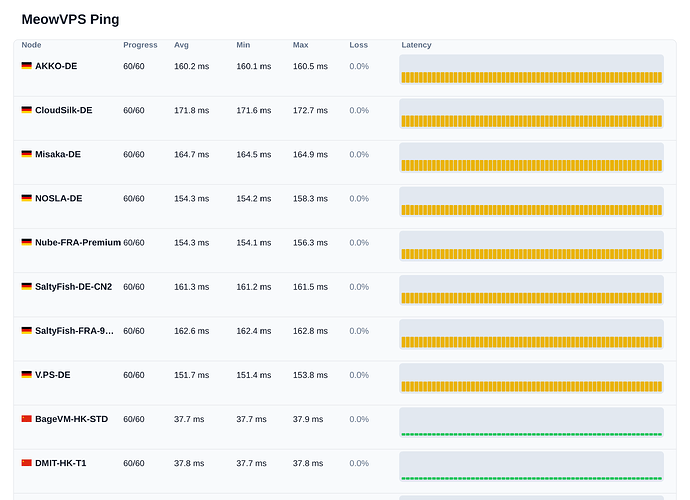Select the NOSLA-DE node name

coord(59,199)
